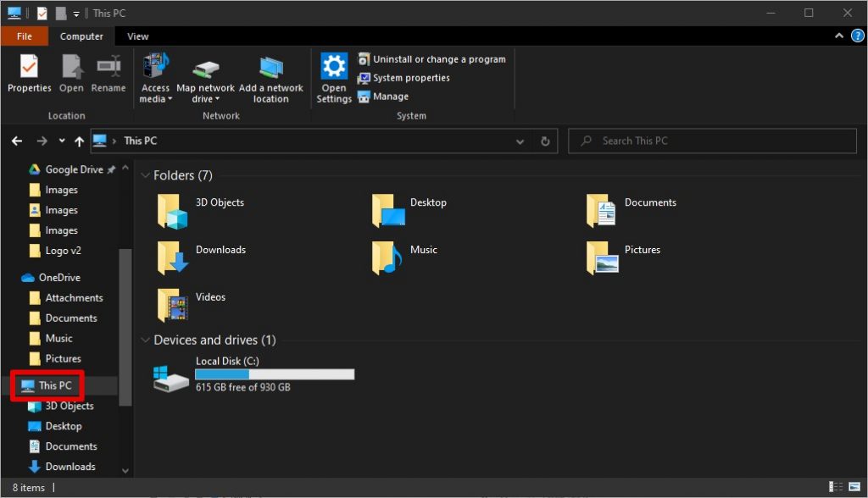Click Add a network location
The width and height of the screenshot is (868, 498).
[x=271, y=76]
